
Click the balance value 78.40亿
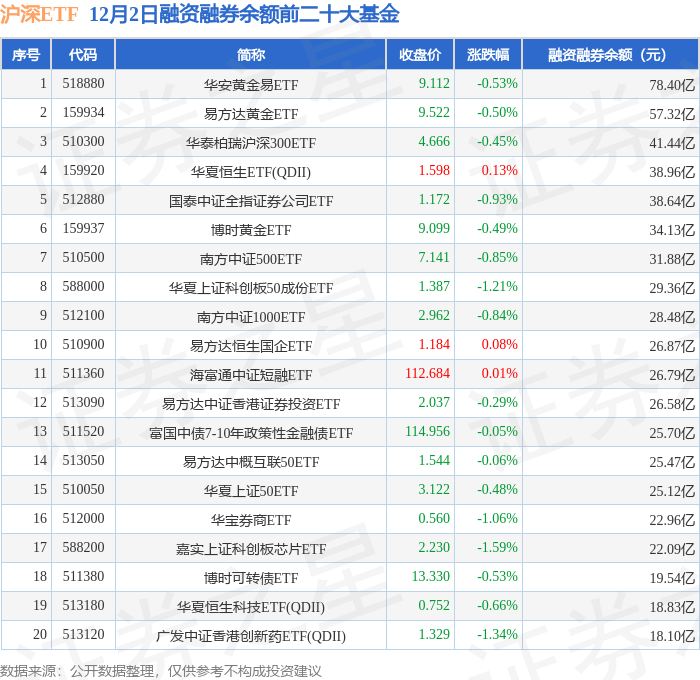672,85
